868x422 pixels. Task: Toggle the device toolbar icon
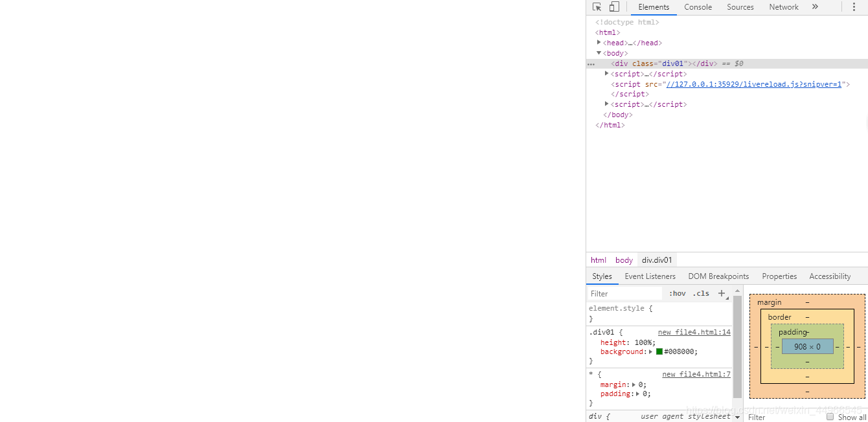(x=614, y=7)
